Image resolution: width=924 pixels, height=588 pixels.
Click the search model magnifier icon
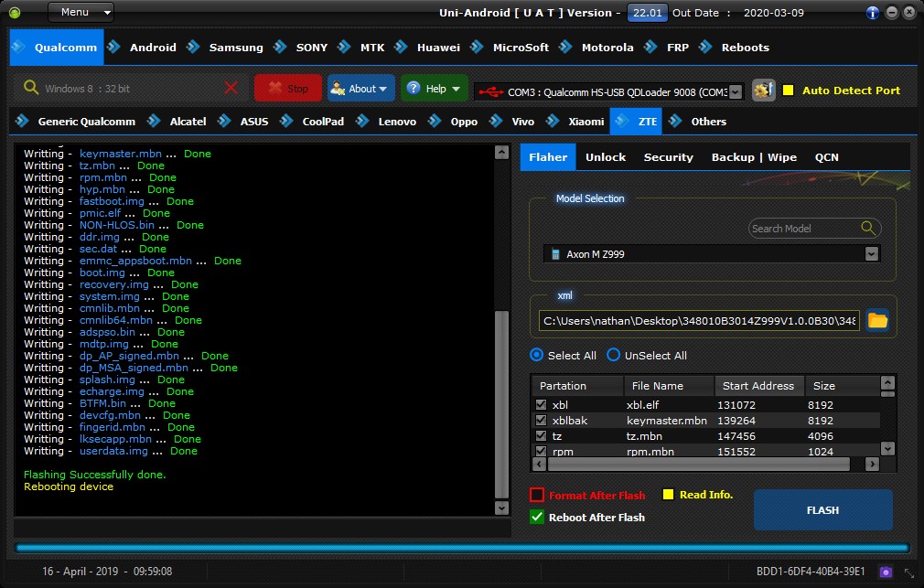point(867,228)
